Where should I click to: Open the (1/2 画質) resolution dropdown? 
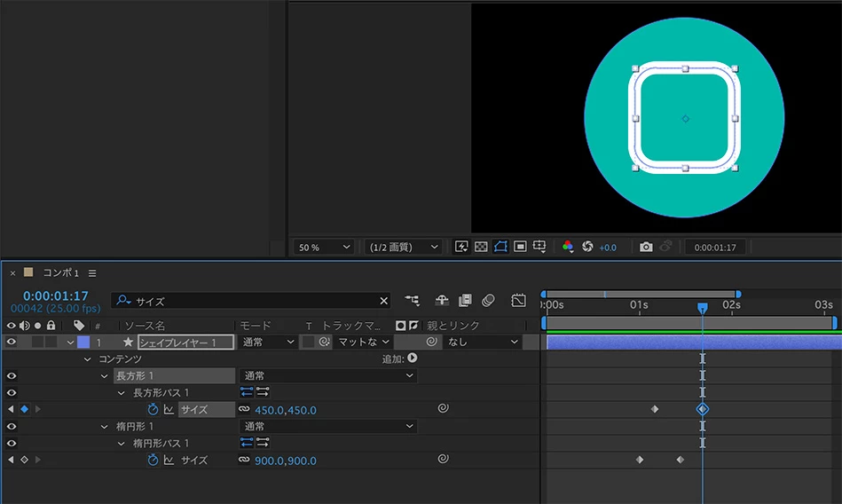(404, 248)
